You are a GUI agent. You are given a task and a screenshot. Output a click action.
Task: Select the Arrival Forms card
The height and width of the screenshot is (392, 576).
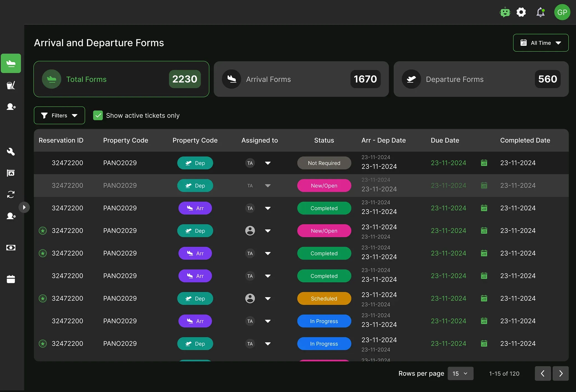tap(301, 79)
